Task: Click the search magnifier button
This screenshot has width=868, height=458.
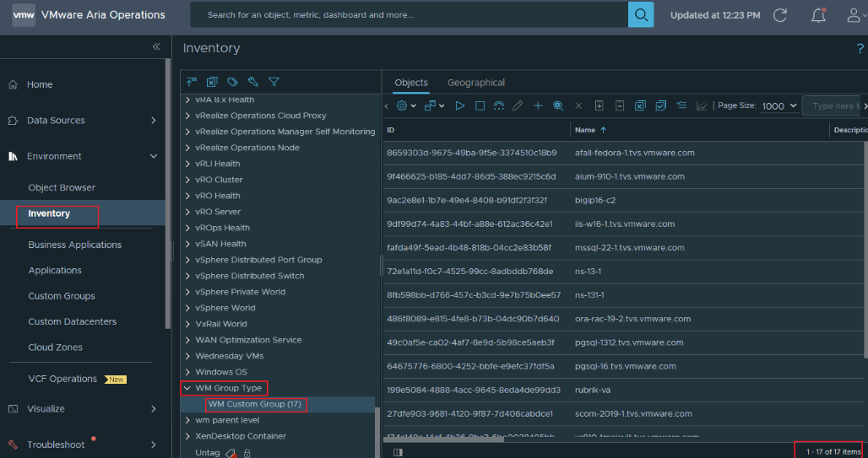Action: [641, 14]
